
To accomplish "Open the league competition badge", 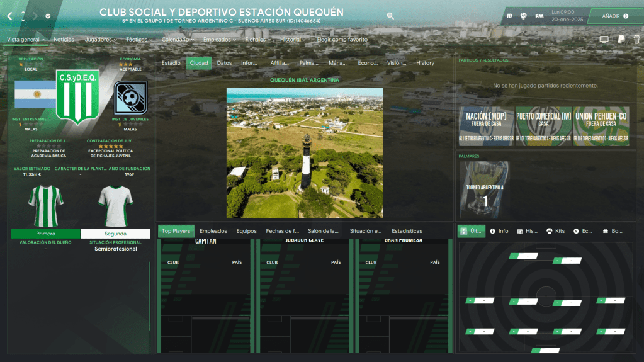I will click(x=130, y=97).
